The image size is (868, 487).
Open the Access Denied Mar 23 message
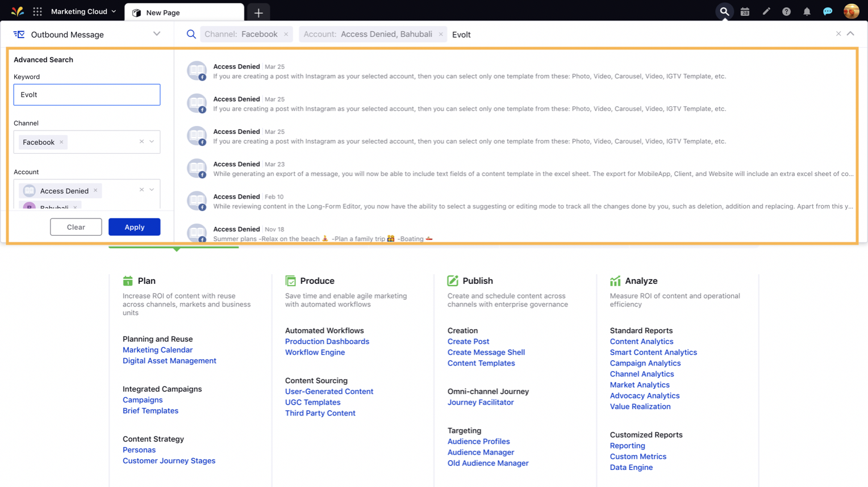tap(520, 169)
